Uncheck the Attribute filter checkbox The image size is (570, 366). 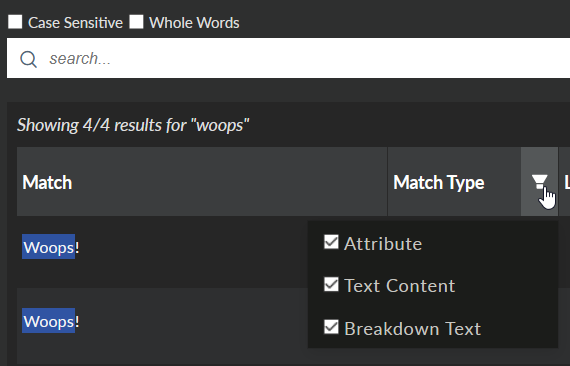point(331,242)
